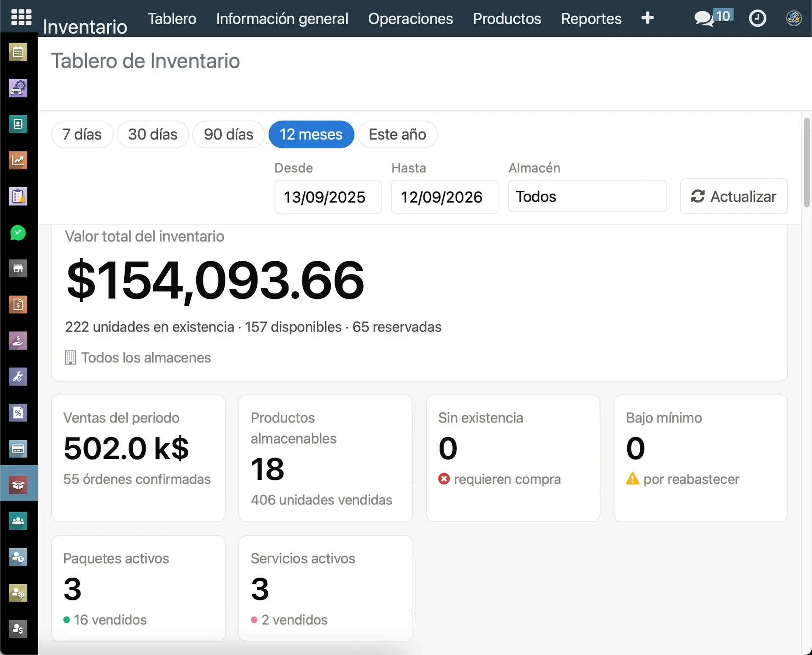Click the plus button in the navbar

(647, 18)
